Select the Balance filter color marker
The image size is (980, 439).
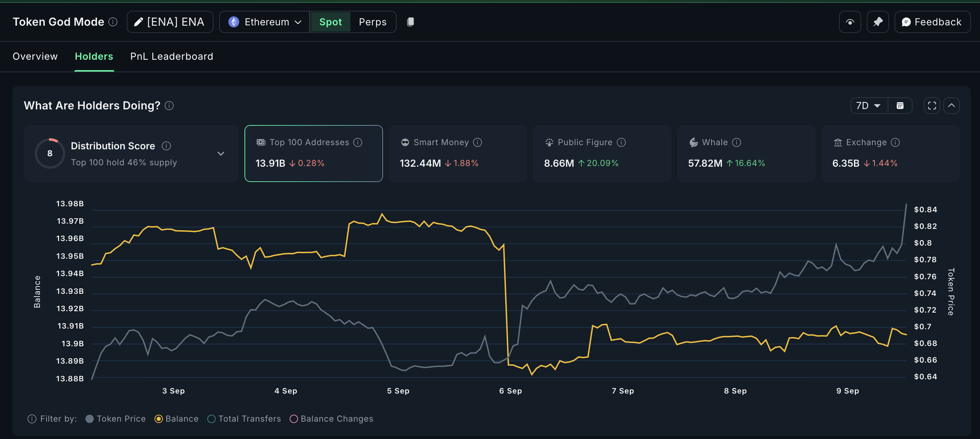159,419
